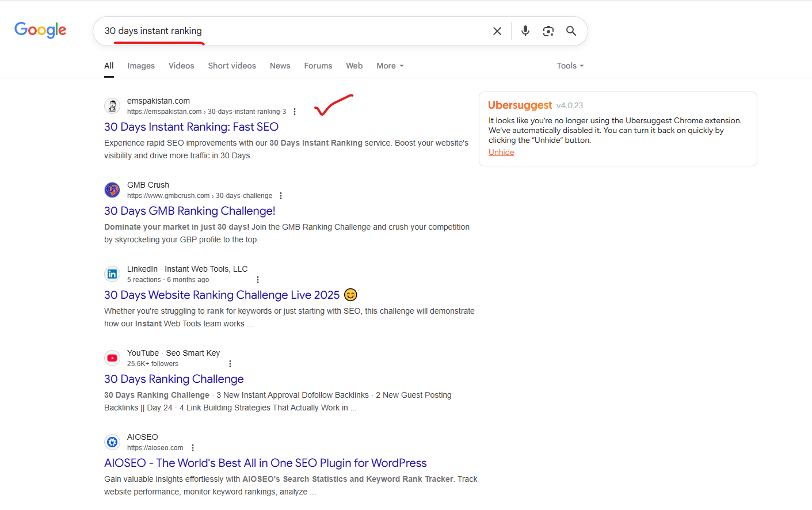Image resolution: width=812 pixels, height=510 pixels.
Task: Click the Google logo
Action: [x=40, y=30]
